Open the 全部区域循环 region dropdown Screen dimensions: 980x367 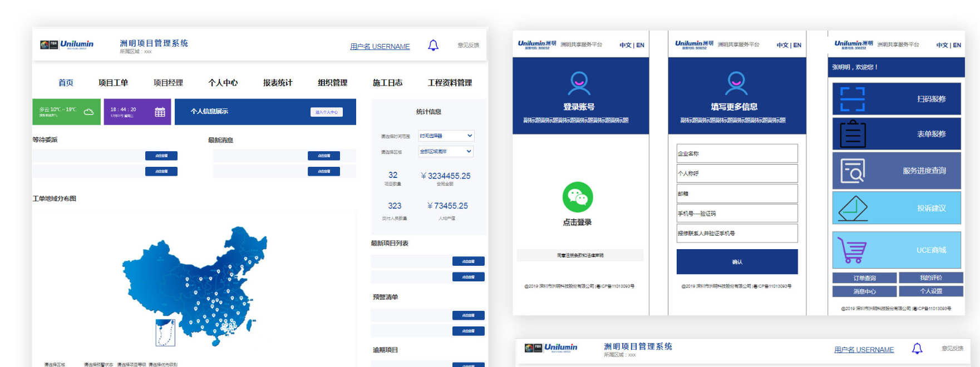pos(446,151)
